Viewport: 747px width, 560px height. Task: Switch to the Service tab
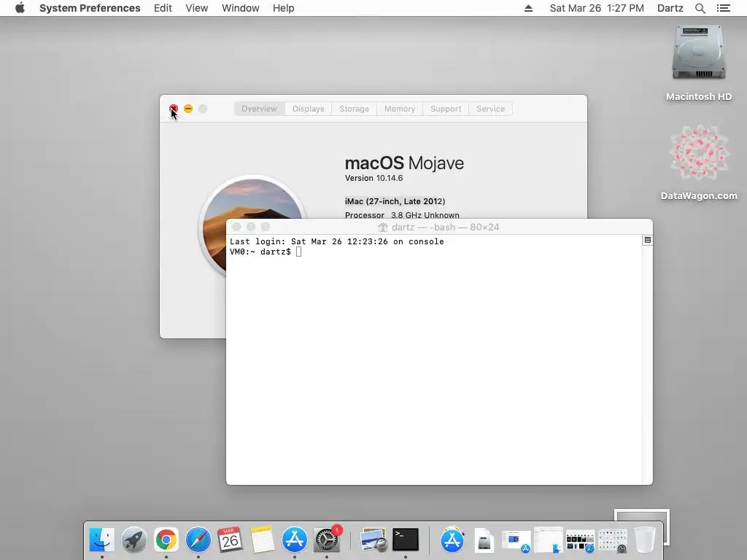click(x=490, y=109)
